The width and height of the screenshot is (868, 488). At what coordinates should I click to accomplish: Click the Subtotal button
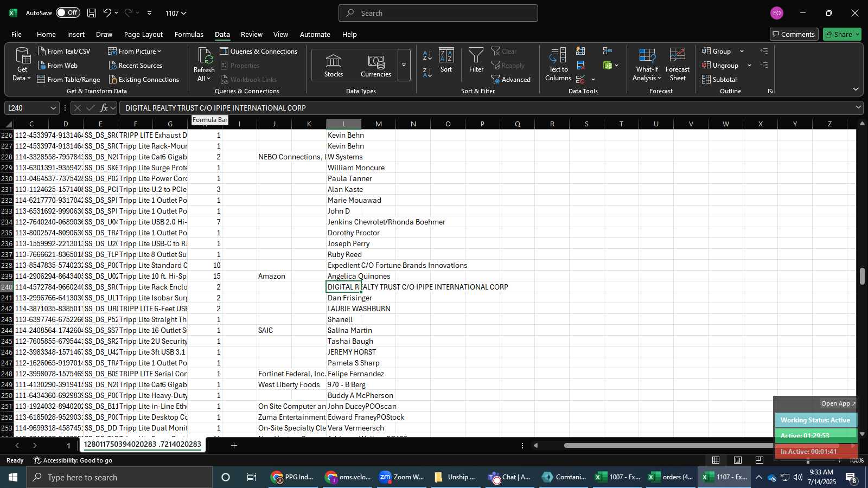tap(719, 79)
